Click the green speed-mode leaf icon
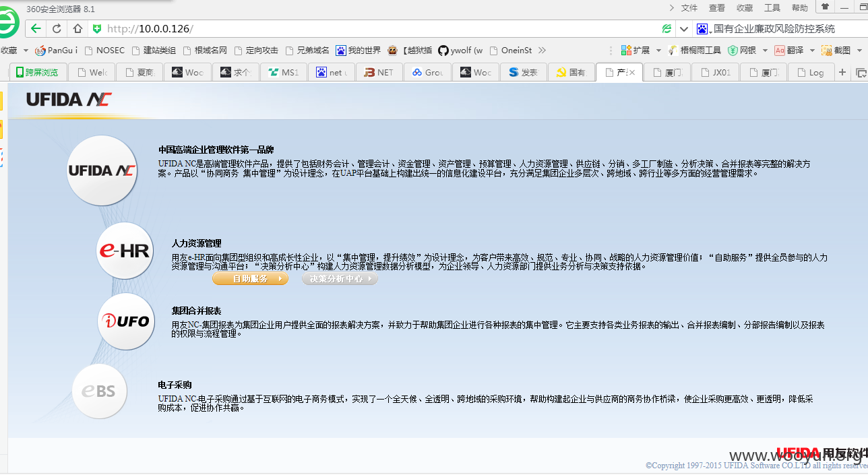Viewport: 868px width, 475px height. (x=666, y=28)
